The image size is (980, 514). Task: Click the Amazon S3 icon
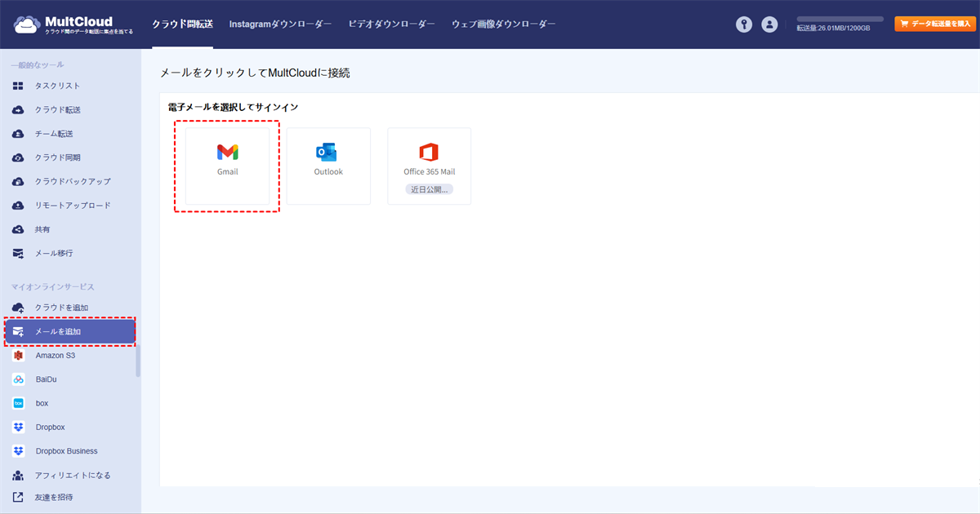tap(18, 356)
